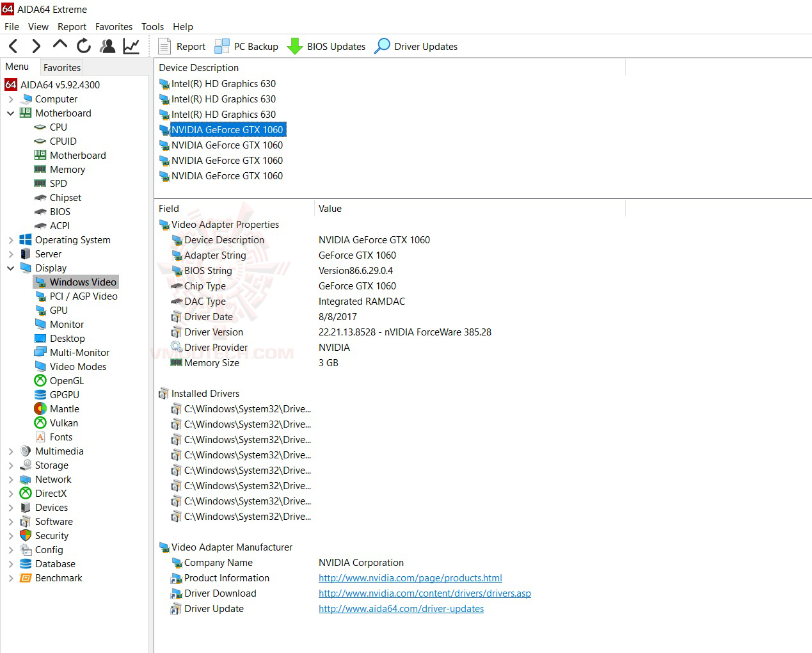
Task: Collapse the Motherboard tree category
Action: (11, 113)
